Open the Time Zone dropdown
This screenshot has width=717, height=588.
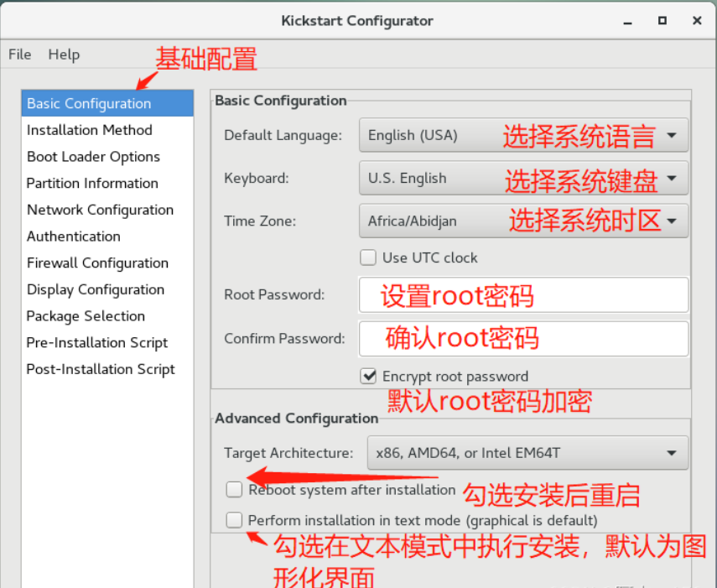(523, 221)
